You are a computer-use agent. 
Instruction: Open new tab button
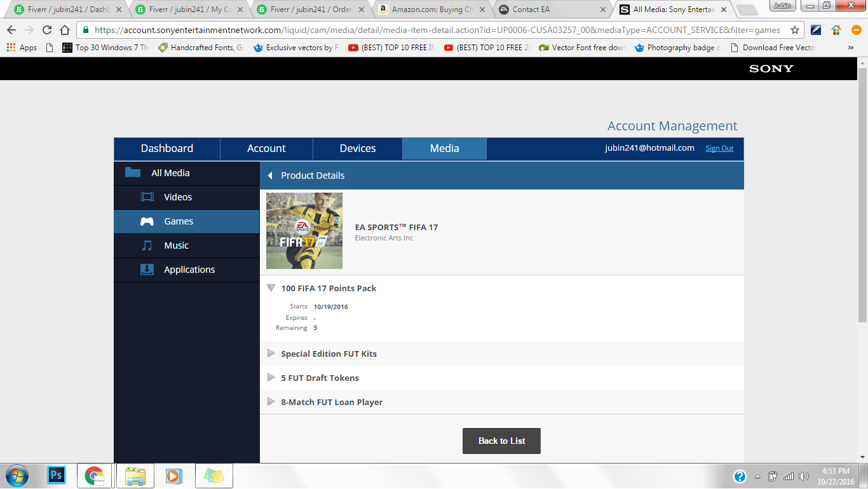[x=747, y=10]
